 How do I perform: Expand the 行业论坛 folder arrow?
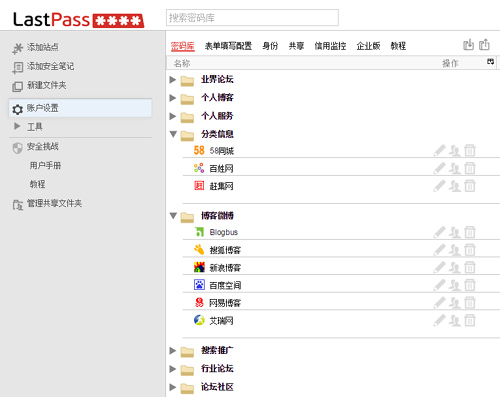point(172,369)
